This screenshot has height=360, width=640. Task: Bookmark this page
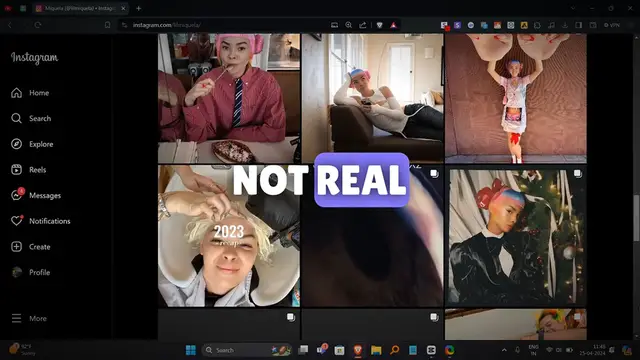coord(107,25)
